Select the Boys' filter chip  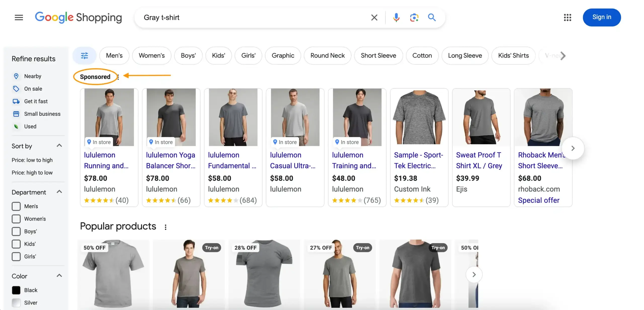pyautogui.click(x=188, y=56)
